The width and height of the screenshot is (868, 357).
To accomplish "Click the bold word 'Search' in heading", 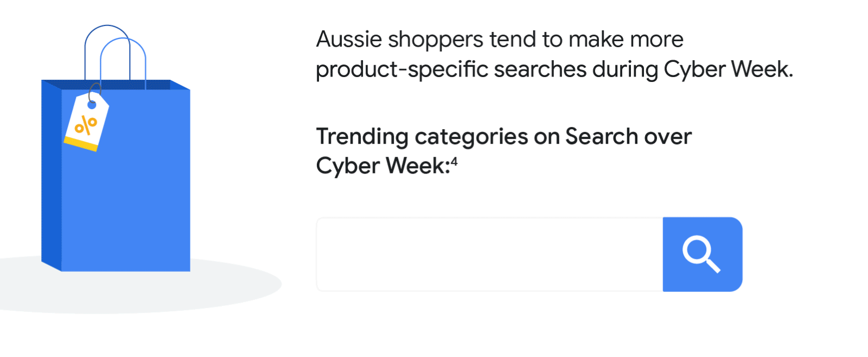I will (x=602, y=137).
